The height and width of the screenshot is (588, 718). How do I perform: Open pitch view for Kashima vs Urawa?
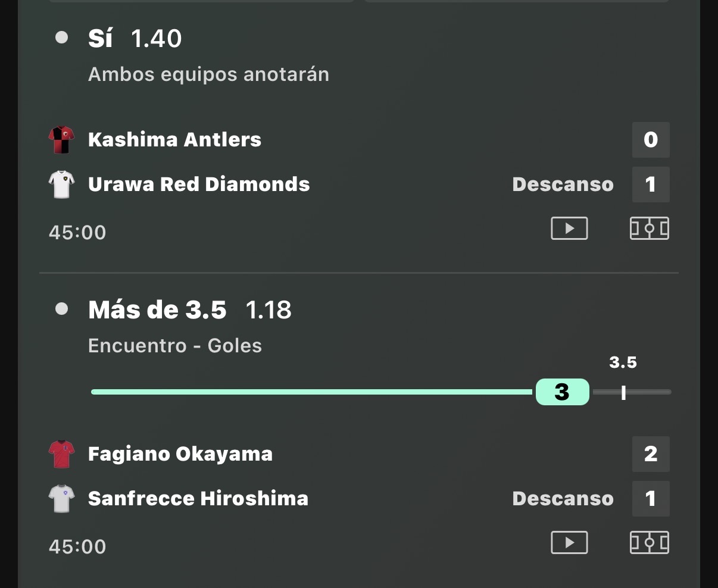click(x=650, y=229)
